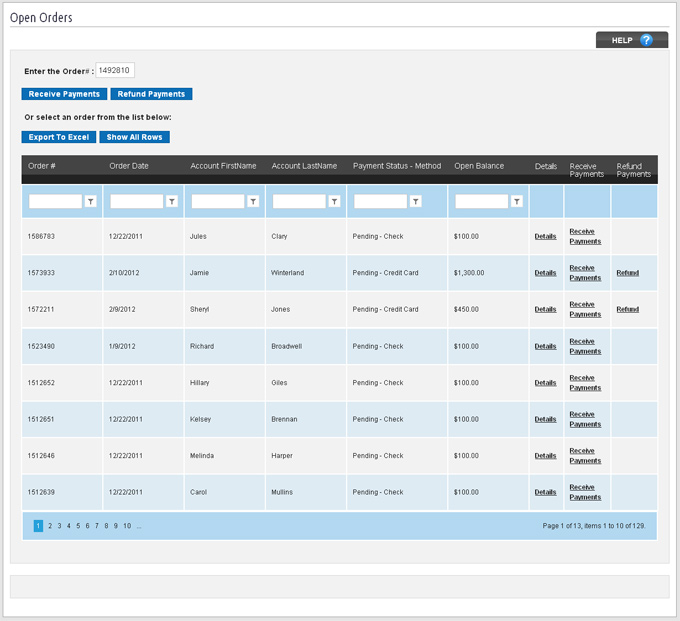Sort by Open Balance column header

coord(479,166)
